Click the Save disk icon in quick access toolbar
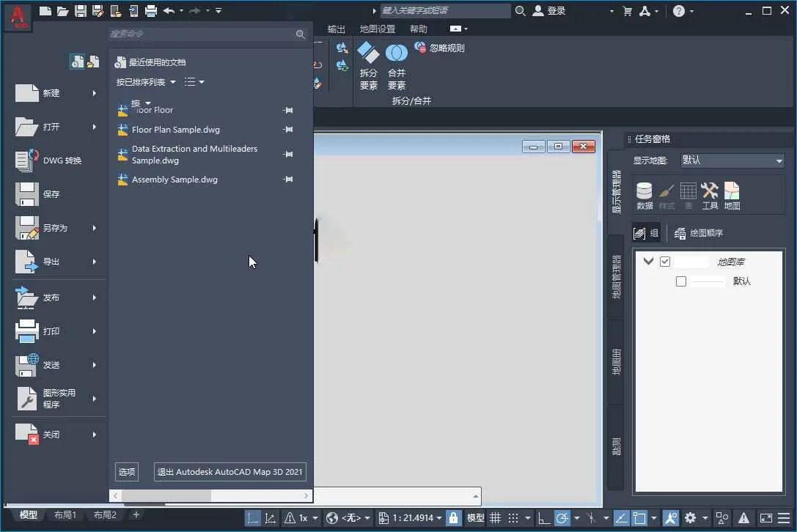797x532 pixels. point(81,11)
